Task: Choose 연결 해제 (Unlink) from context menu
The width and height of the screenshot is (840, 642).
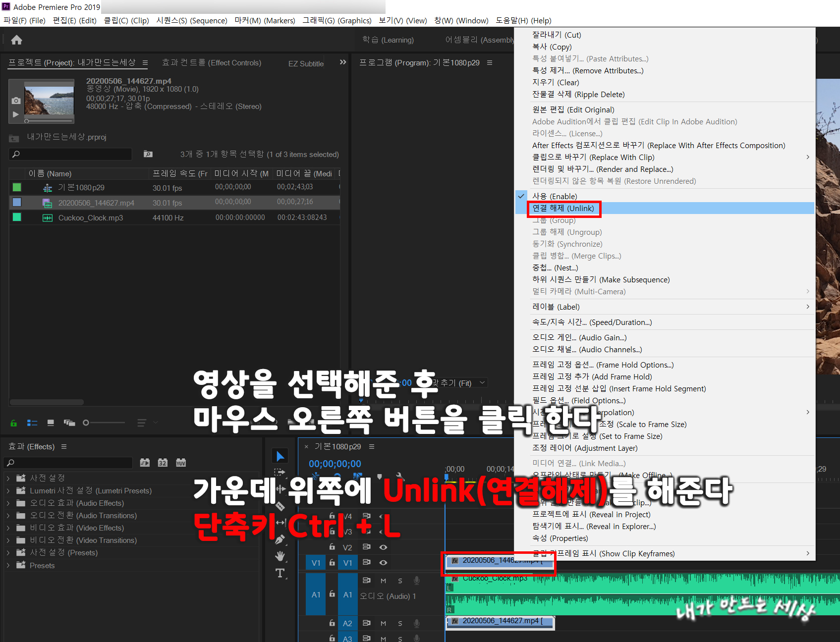Action: 666,209
